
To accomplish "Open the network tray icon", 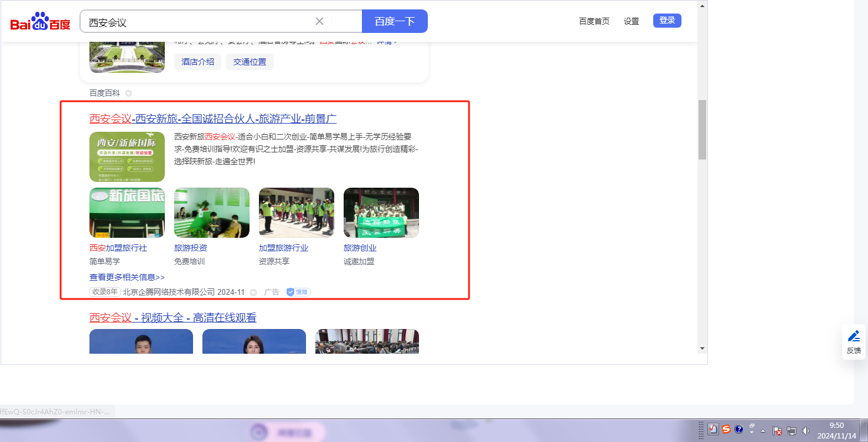I will 791,431.
